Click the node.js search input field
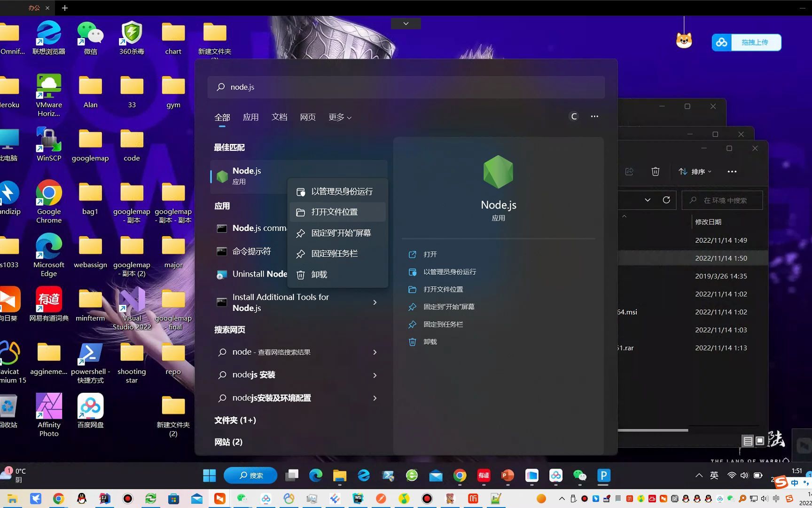812x508 pixels. [406, 87]
